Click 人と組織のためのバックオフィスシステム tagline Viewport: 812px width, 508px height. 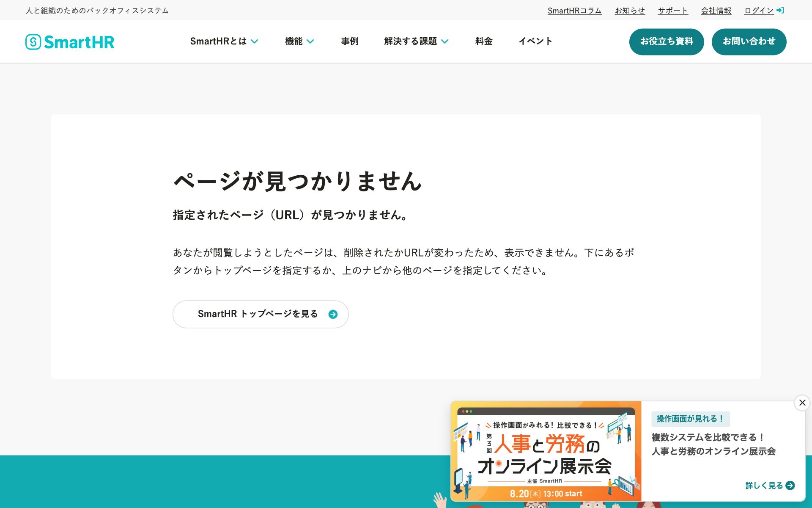pos(97,11)
